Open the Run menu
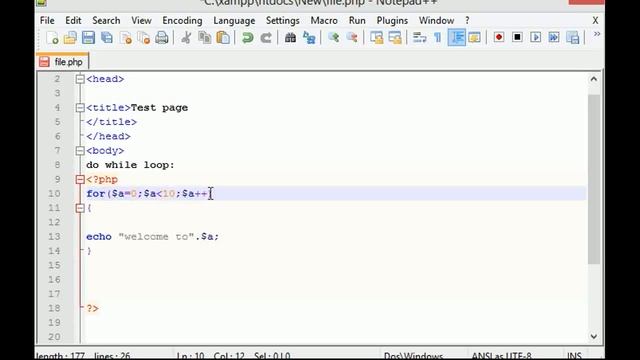Viewport: 640px width, 360px height. point(357,20)
